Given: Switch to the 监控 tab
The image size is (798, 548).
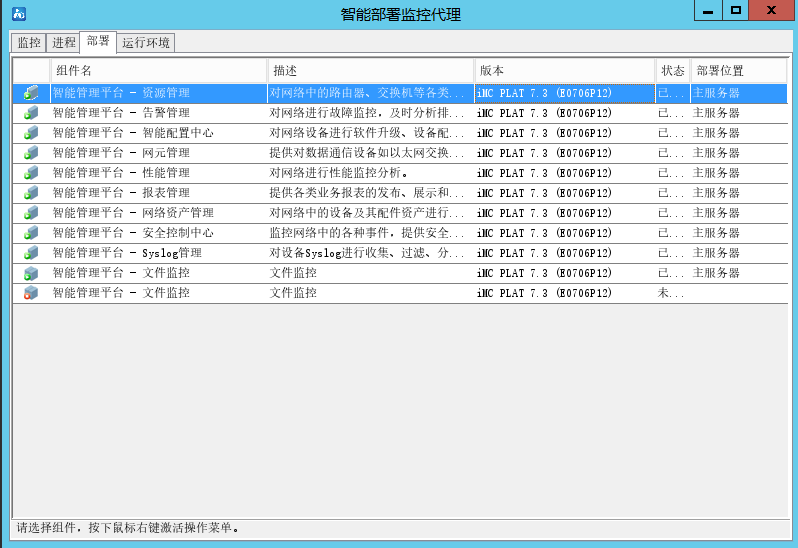Looking at the screenshot, I should coord(29,43).
